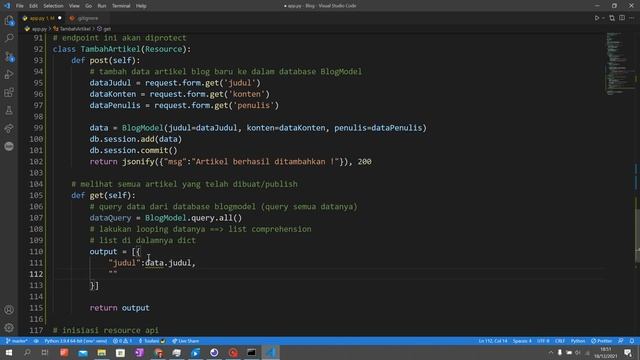This screenshot has width=640, height=360.
Task: Open Task View on the taskbar
Action: pyautogui.click(x=45, y=352)
